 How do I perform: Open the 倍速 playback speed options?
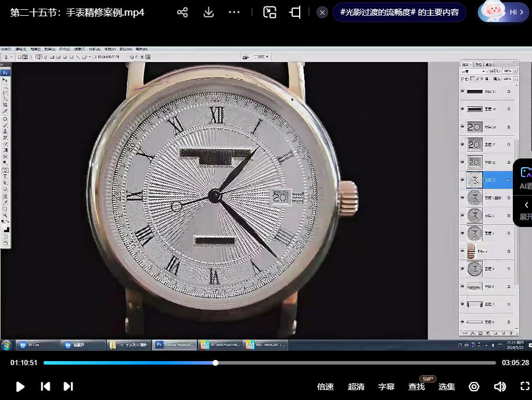[x=325, y=387]
